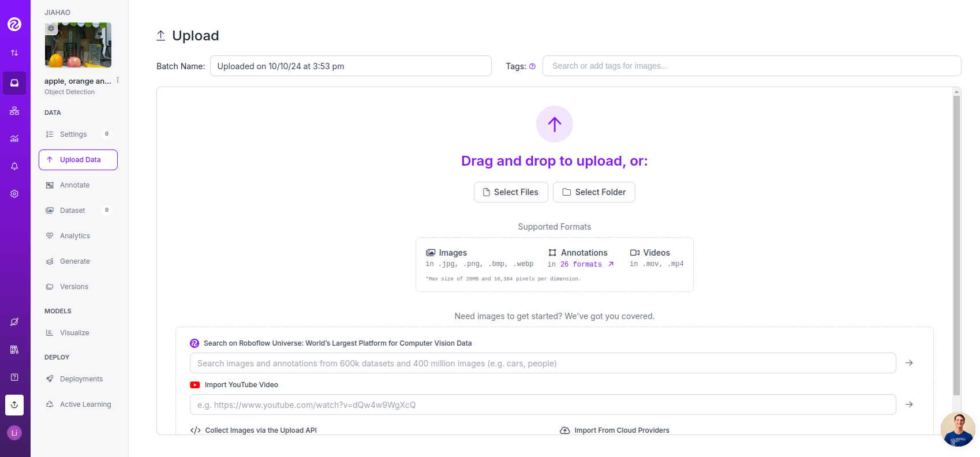
Task: Open the Workflows icon in purple sidebar
Action: click(x=14, y=111)
